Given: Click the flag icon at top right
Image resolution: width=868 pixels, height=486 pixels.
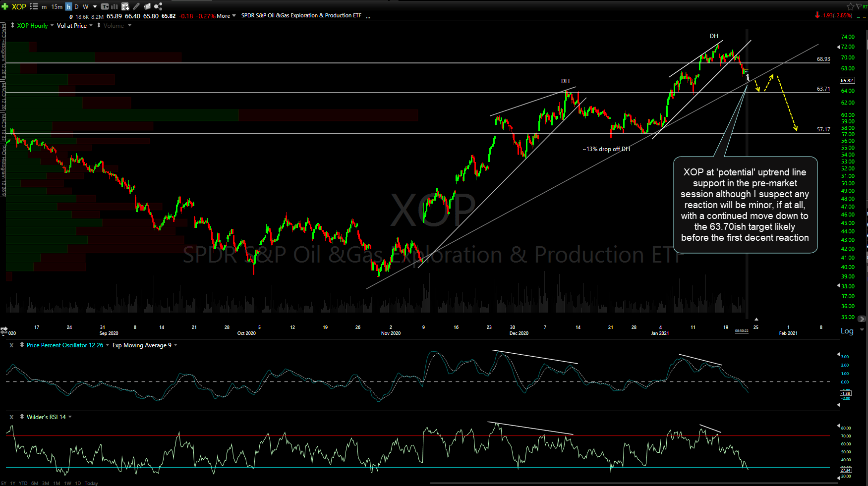Looking at the screenshot, I should [858, 6].
